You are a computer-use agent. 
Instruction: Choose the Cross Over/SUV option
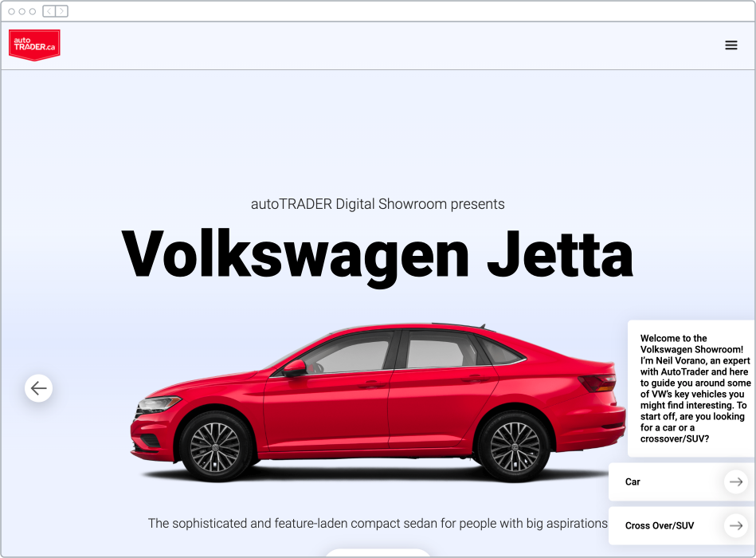click(682, 525)
